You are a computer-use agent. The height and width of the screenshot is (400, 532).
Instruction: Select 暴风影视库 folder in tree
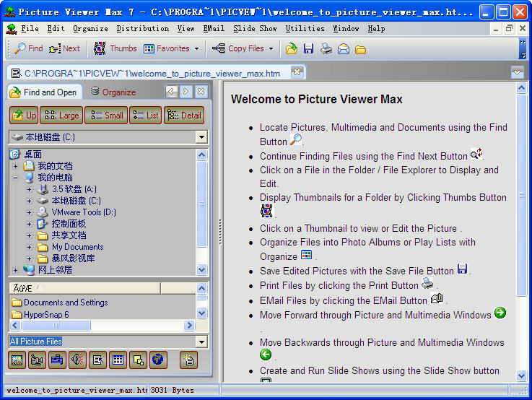click(x=73, y=258)
